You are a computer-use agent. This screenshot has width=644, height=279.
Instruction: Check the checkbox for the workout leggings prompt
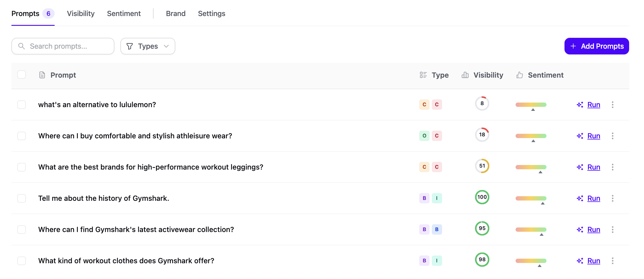point(21,167)
